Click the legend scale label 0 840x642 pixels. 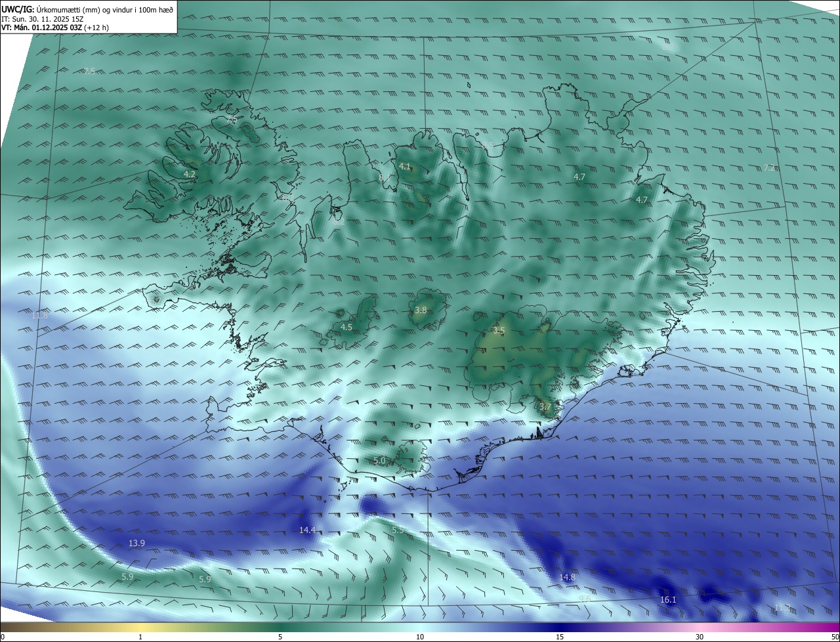pyautogui.click(x=3, y=637)
